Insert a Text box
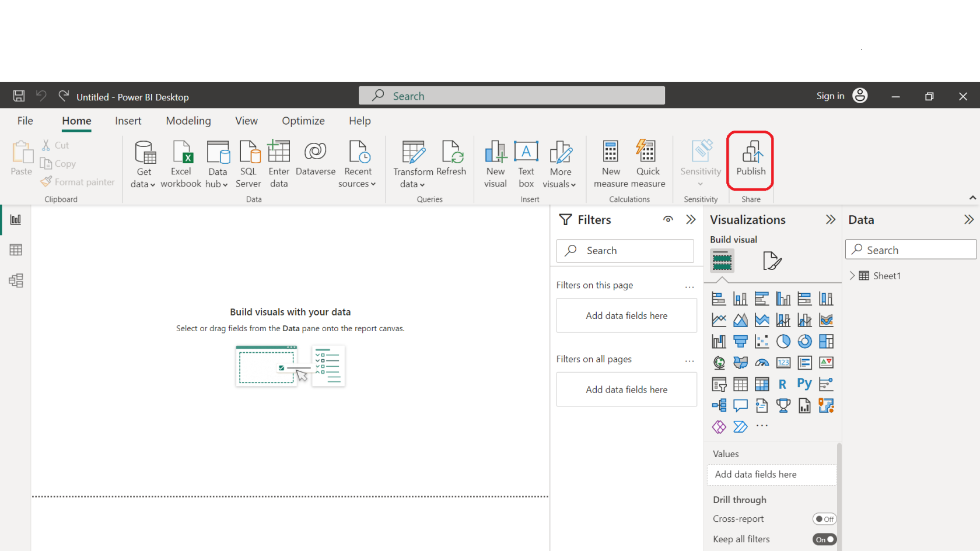Viewport: 980px width, 551px height. tap(526, 164)
